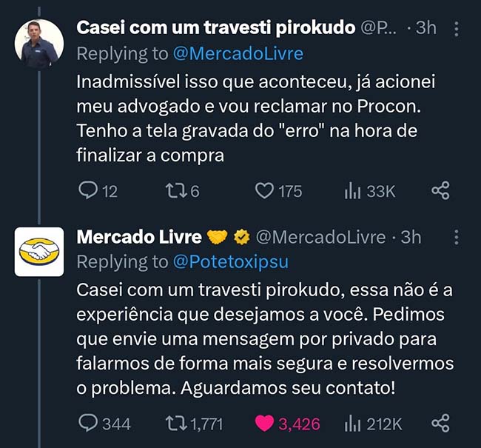Reply to the first tweet via comment icon
This screenshot has height=448, width=481.
[88, 191]
